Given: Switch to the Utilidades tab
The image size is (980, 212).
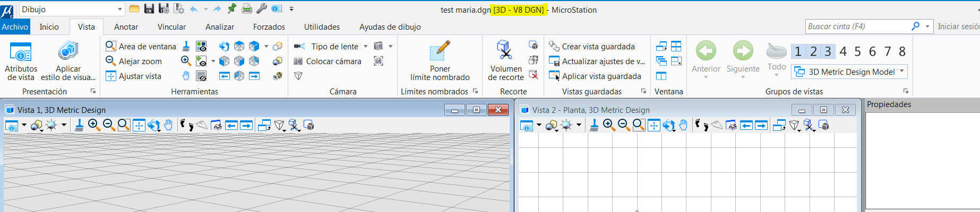Looking at the screenshot, I should point(322,26).
